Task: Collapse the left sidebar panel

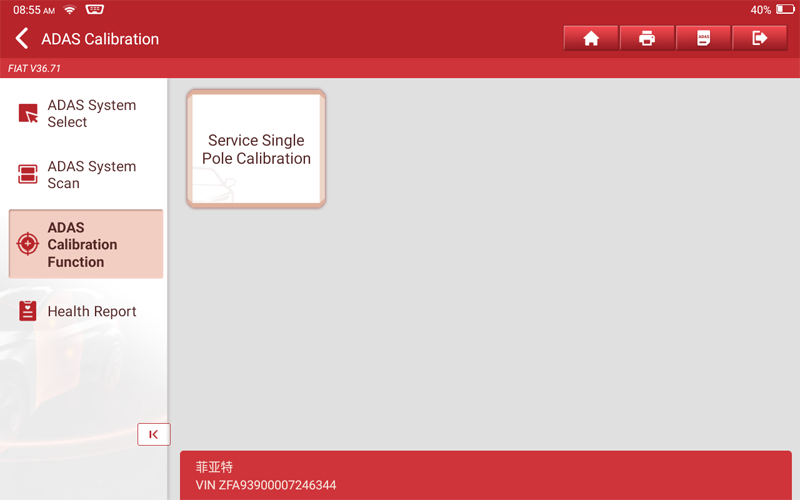Action: 153,434
